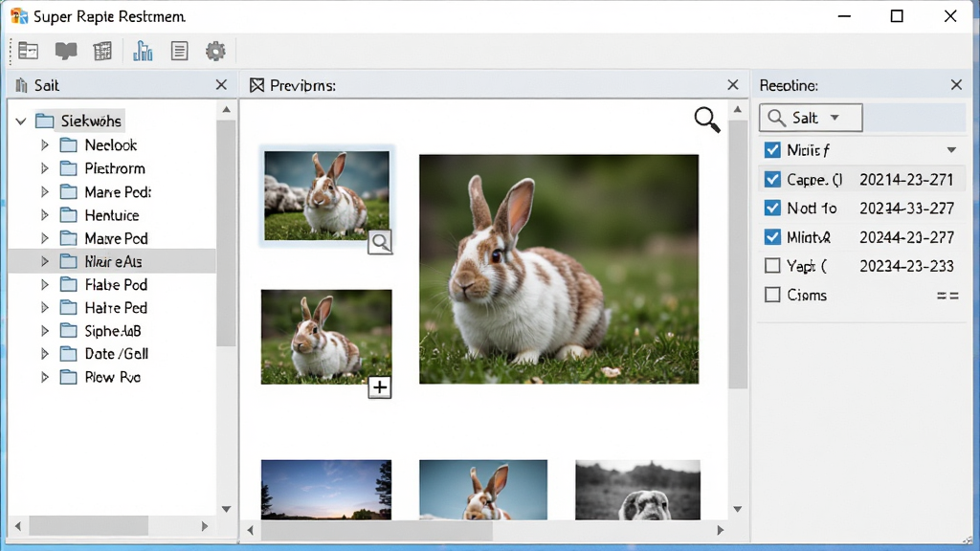Expand the Siphe.laB folder arrow
980x551 pixels.
[x=44, y=330]
